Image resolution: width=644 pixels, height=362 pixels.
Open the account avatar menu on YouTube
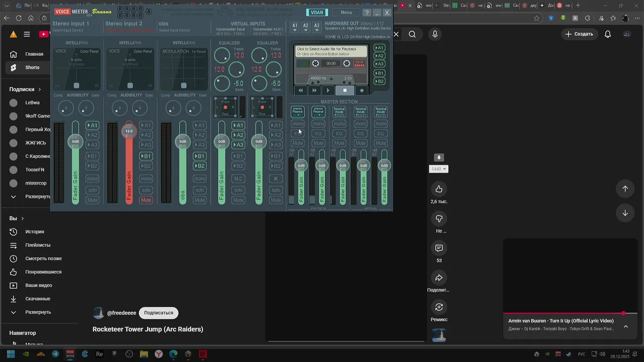tap(627, 34)
